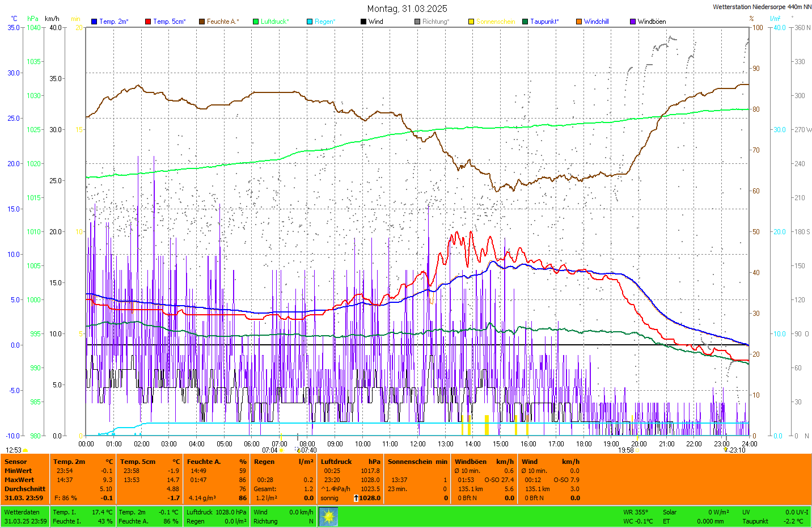This screenshot has height=528, width=812.
Task: Click the red Temp. 5cm legend square
Action: click(148, 22)
